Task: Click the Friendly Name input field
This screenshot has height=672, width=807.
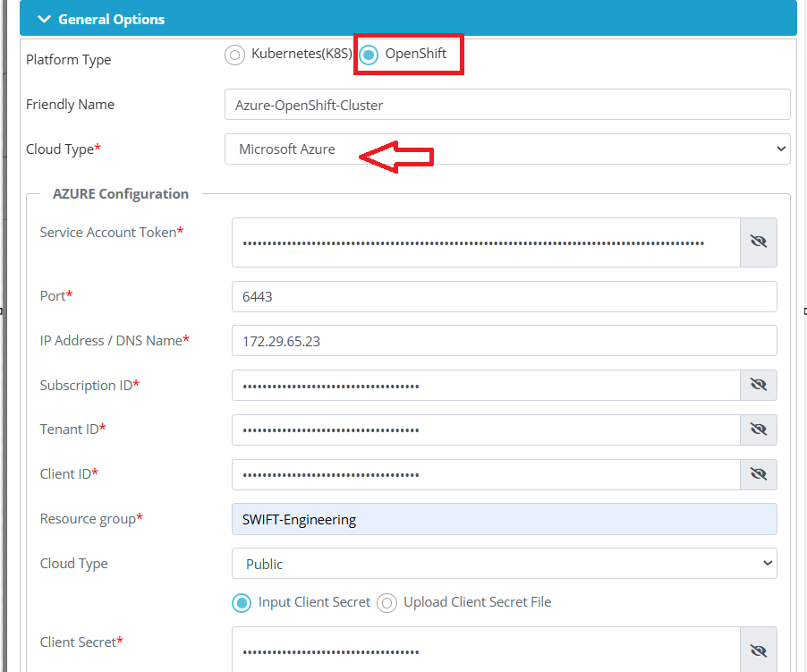Action: pos(507,105)
